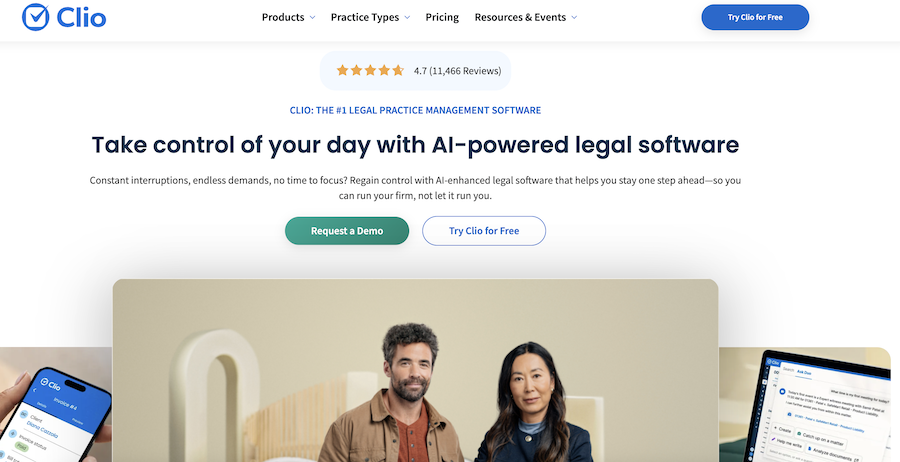Expand the Products dropdown chevron
This screenshot has width=900, height=462.
click(313, 18)
